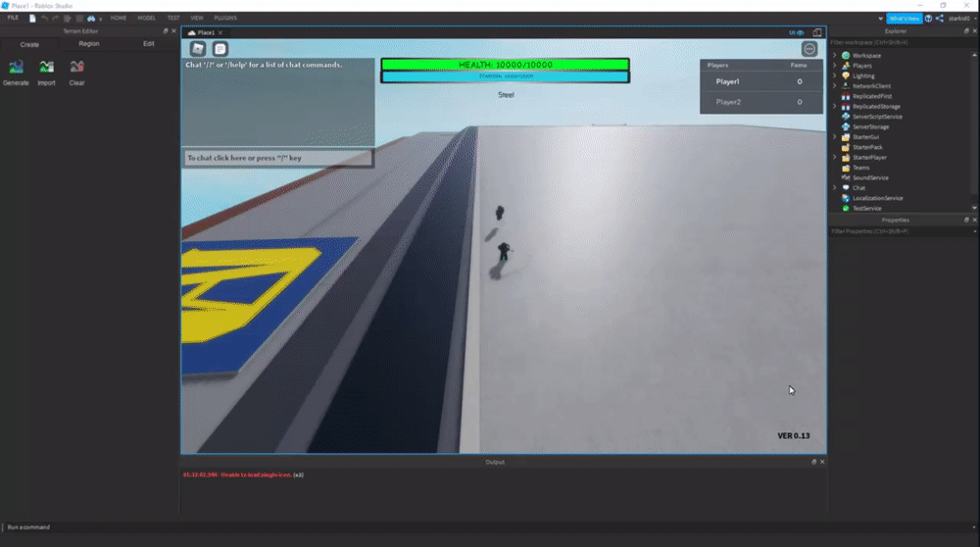This screenshot has width=980, height=547.
Task: Click the device emulator icon in viewport tab bar
Action: (x=817, y=32)
